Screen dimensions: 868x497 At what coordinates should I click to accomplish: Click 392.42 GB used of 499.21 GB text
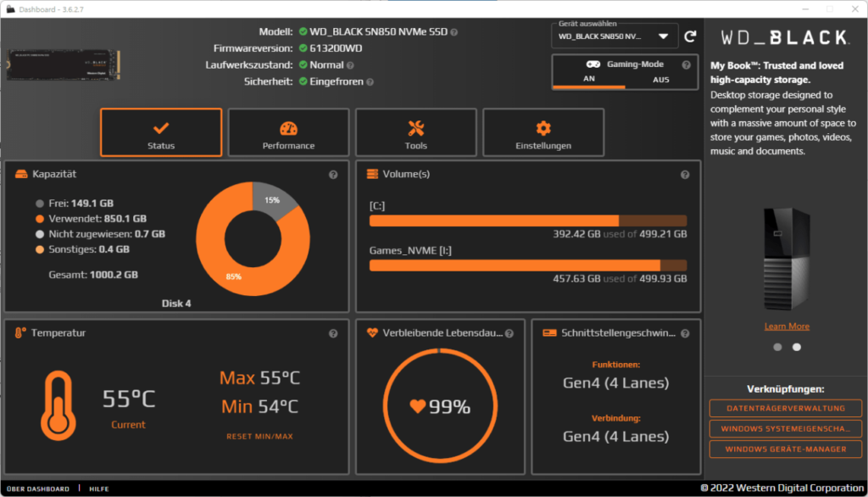620,234
